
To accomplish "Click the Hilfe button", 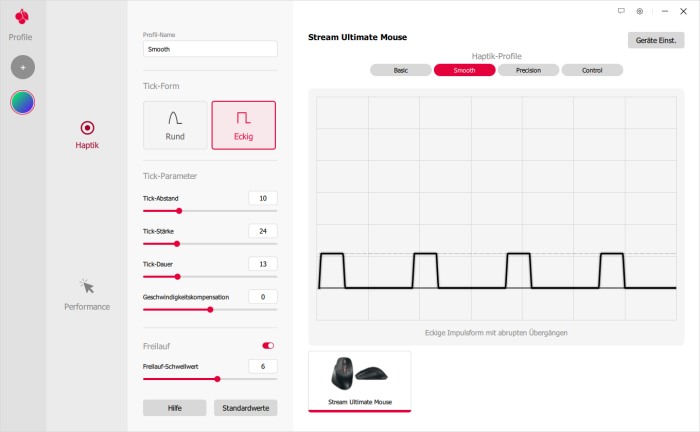I will [x=174, y=408].
